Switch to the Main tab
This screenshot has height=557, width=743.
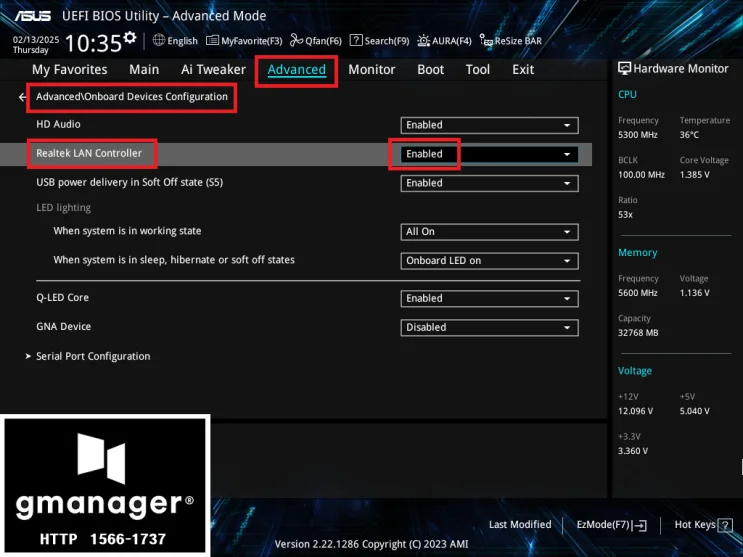click(144, 70)
